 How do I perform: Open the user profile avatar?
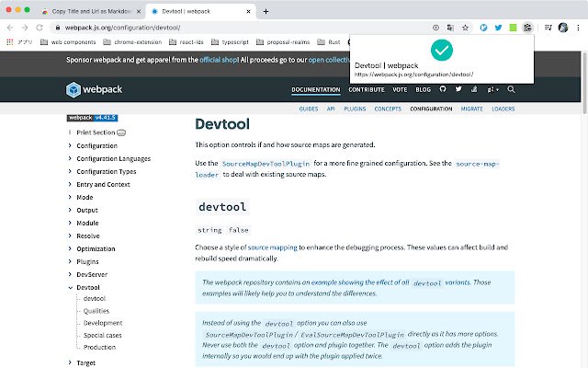coord(563,28)
